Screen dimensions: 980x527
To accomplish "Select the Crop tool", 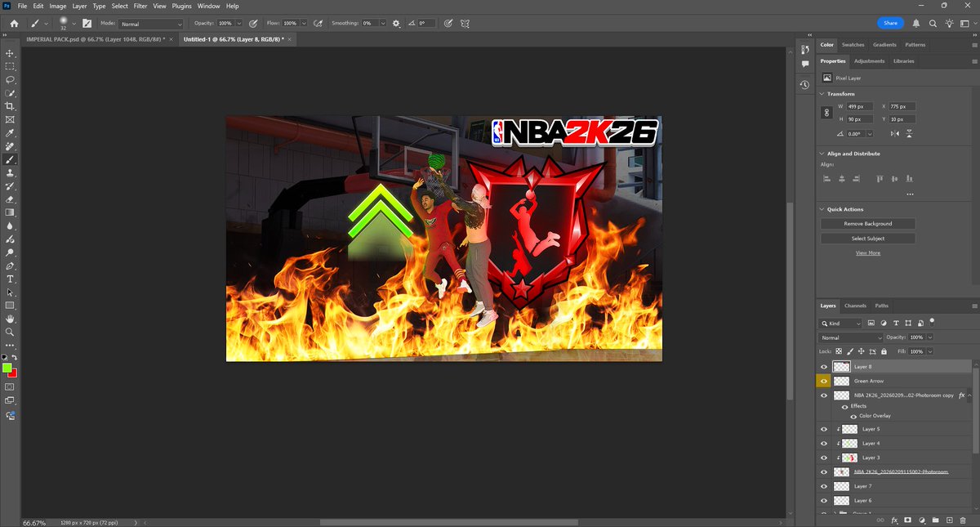I will (10, 106).
